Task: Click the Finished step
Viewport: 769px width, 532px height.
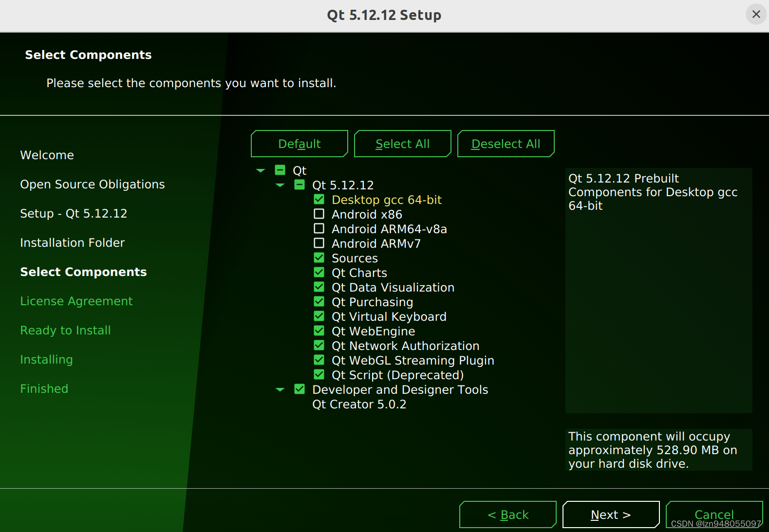Action: (x=44, y=389)
